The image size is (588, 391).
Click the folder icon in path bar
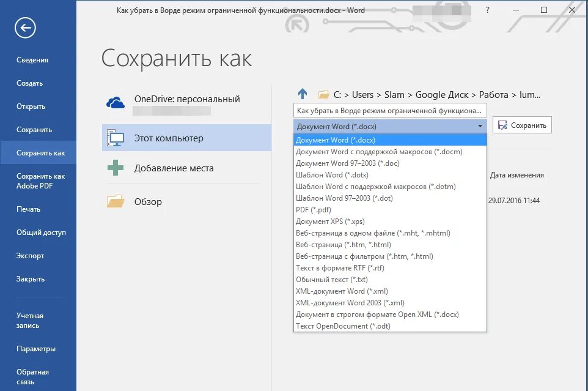[x=323, y=95]
